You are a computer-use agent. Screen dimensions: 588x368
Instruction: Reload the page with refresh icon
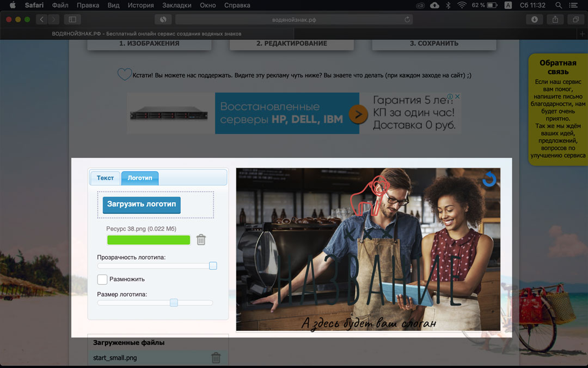pyautogui.click(x=407, y=20)
